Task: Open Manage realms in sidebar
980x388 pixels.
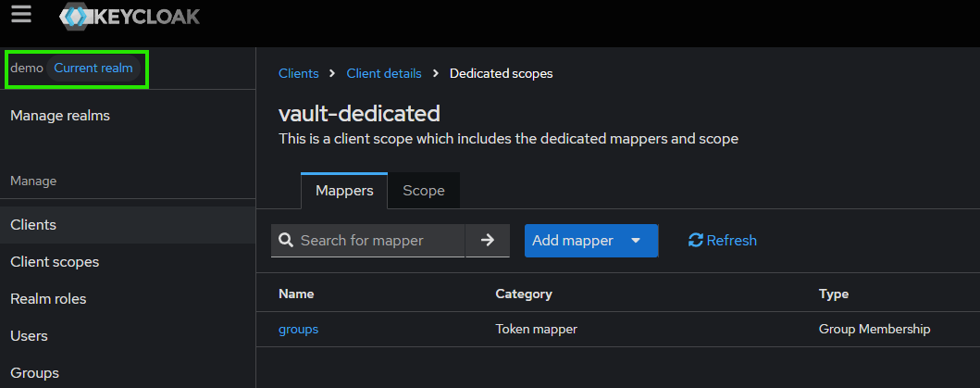Action: 60,116
